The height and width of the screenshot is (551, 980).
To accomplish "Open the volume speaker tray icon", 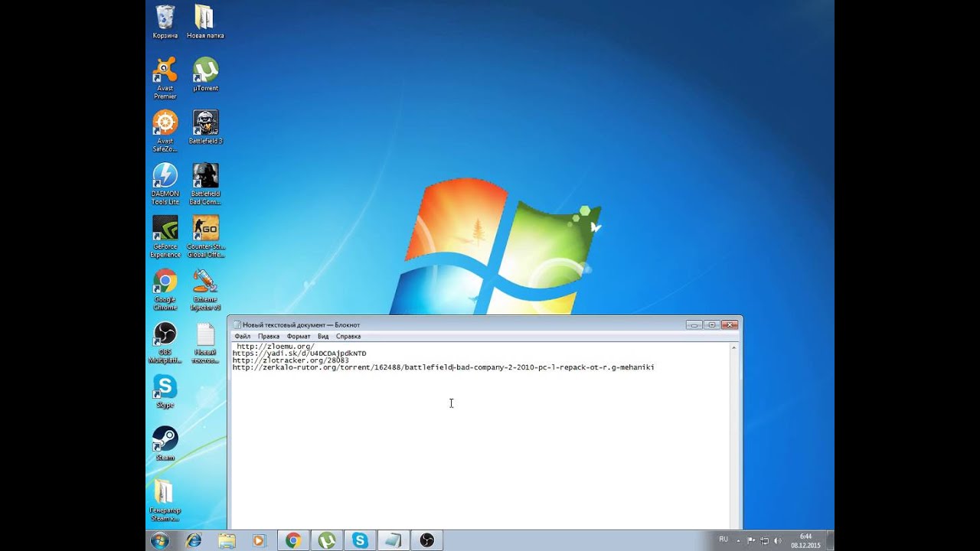I will (x=778, y=540).
